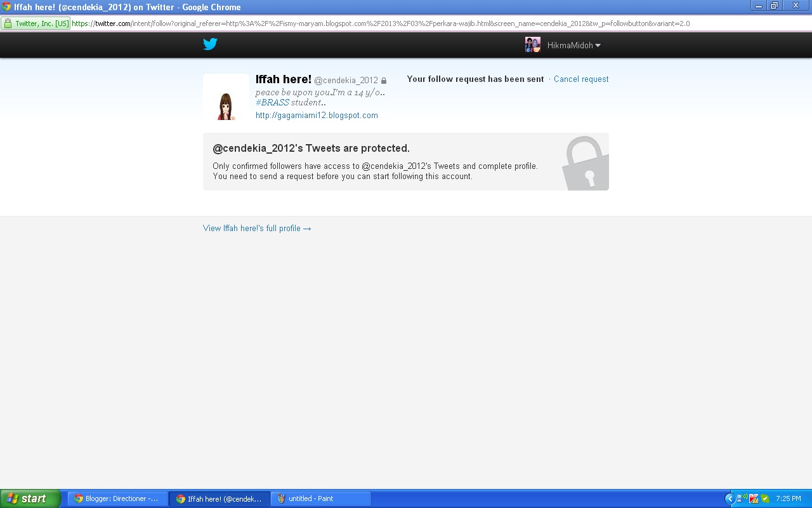Click the large gray padlock graphic
The height and width of the screenshot is (508, 812).
586,163
